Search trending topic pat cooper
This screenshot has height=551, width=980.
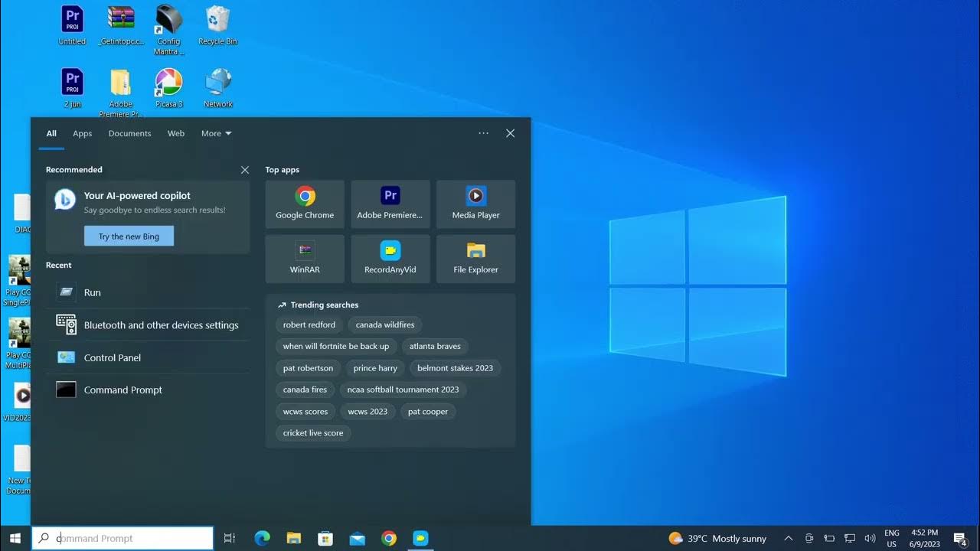pyautogui.click(x=428, y=412)
